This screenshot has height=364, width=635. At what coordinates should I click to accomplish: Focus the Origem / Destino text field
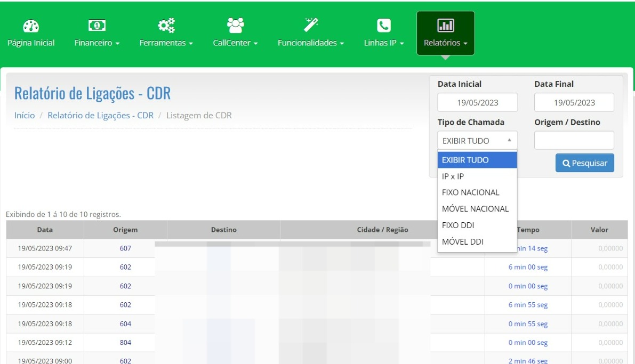coord(574,141)
